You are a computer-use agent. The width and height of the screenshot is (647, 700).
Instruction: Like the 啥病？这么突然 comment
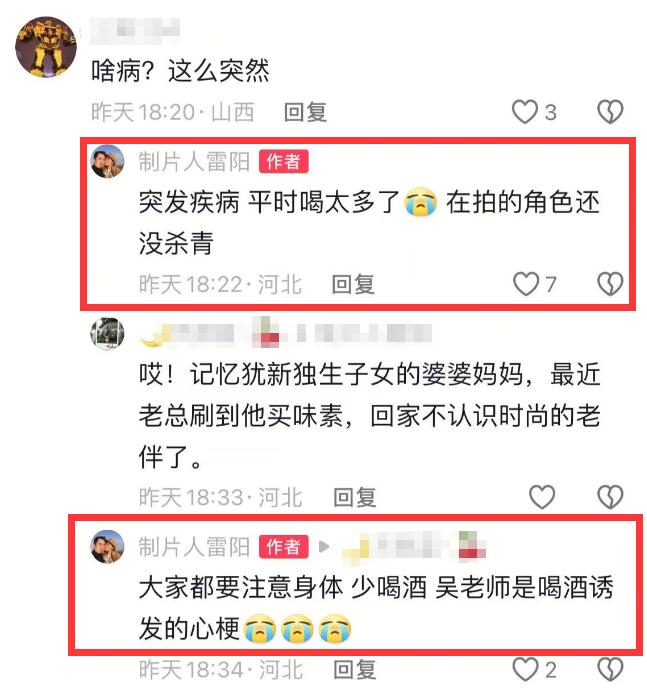[x=524, y=112]
